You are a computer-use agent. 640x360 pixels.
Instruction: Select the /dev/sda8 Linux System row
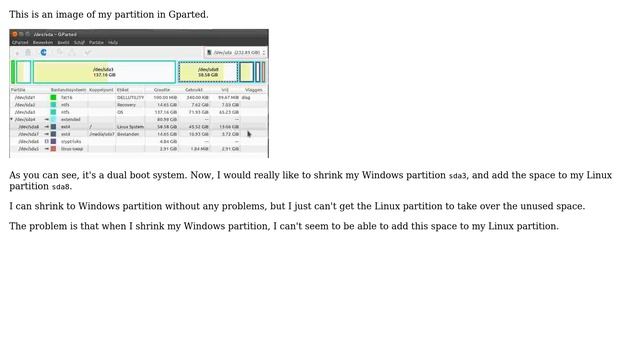(x=139, y=127)
